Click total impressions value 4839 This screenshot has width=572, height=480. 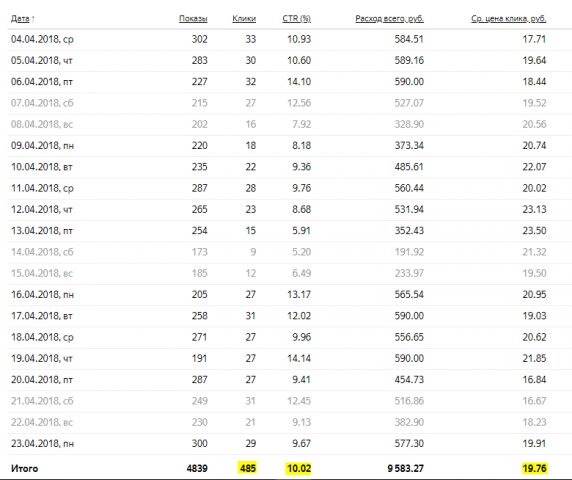[197, 468]
